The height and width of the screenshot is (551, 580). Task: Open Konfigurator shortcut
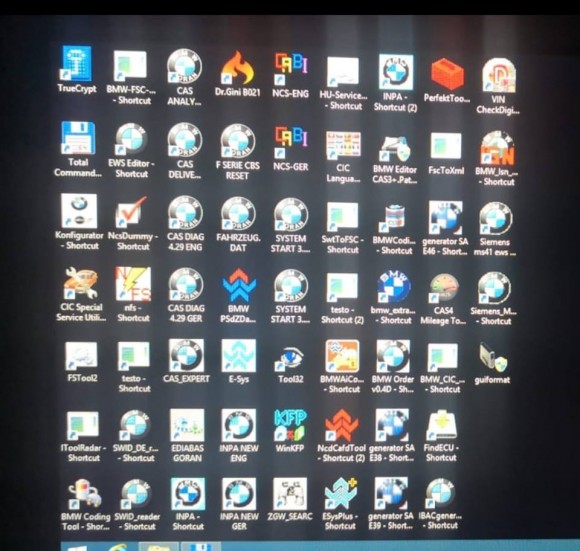pyautogui.click(x=79, y=212)
